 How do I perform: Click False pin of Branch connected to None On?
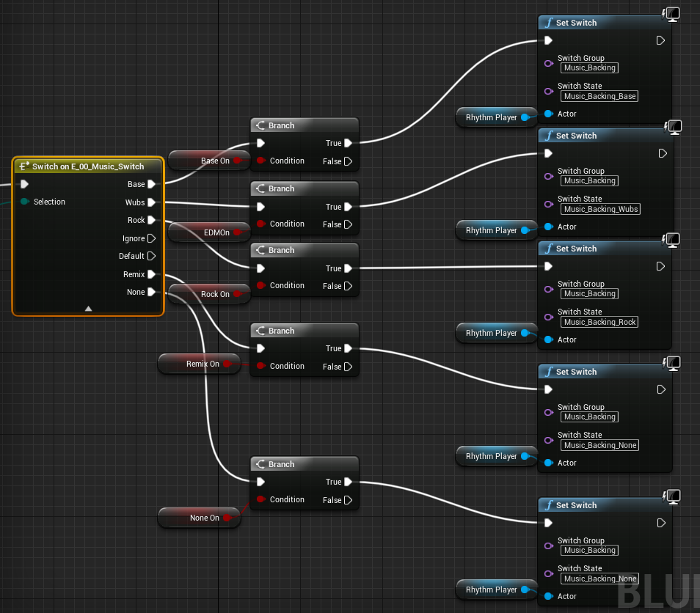[349, 500]
